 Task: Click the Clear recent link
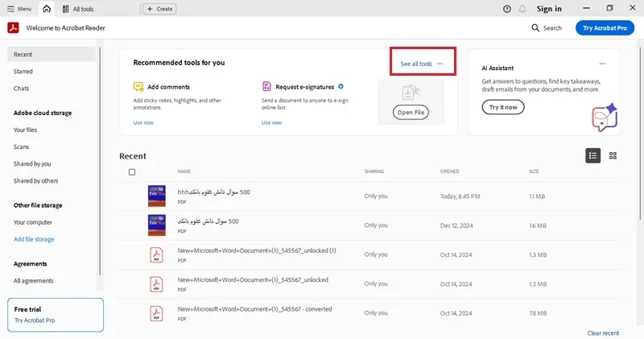603,333
